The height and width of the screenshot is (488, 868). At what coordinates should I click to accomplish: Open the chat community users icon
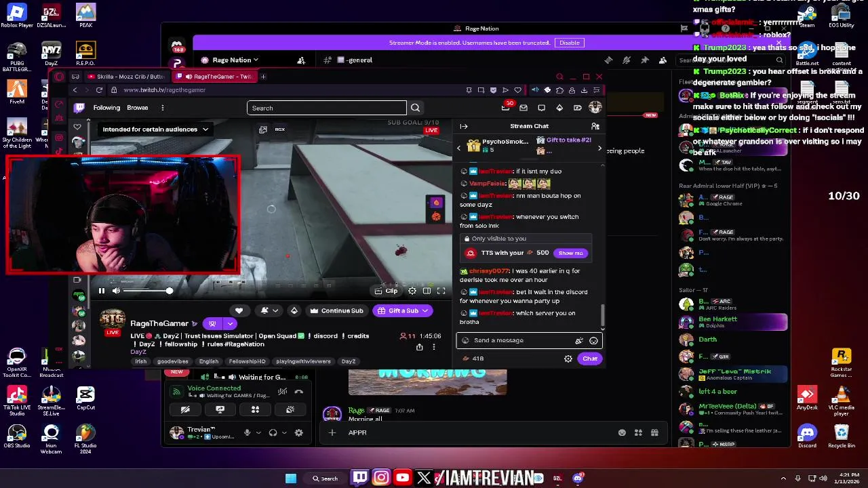pos(595,126)
